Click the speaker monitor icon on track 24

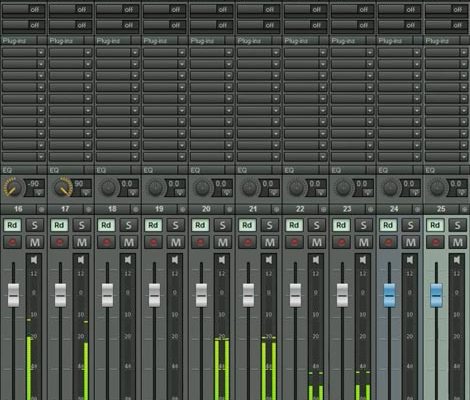410,260
